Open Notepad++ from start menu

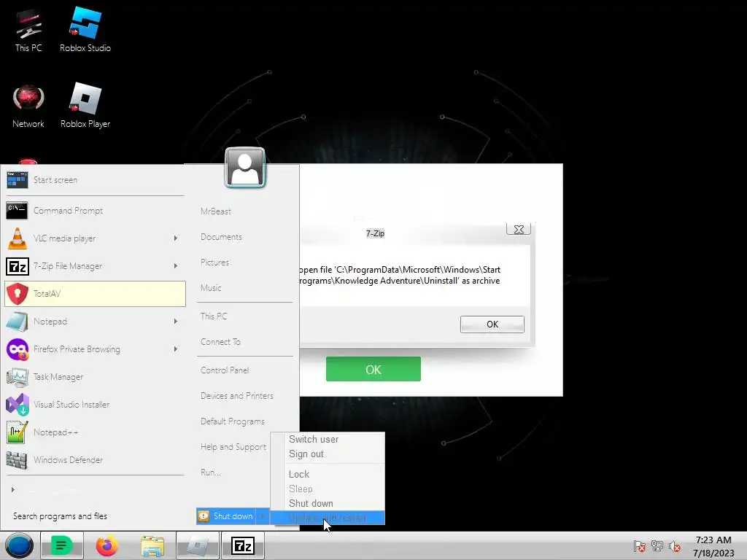95,432
